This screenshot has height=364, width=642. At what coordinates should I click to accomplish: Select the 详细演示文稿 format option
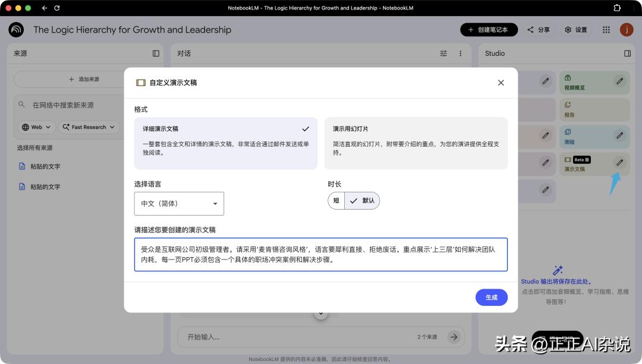(226, 143)
